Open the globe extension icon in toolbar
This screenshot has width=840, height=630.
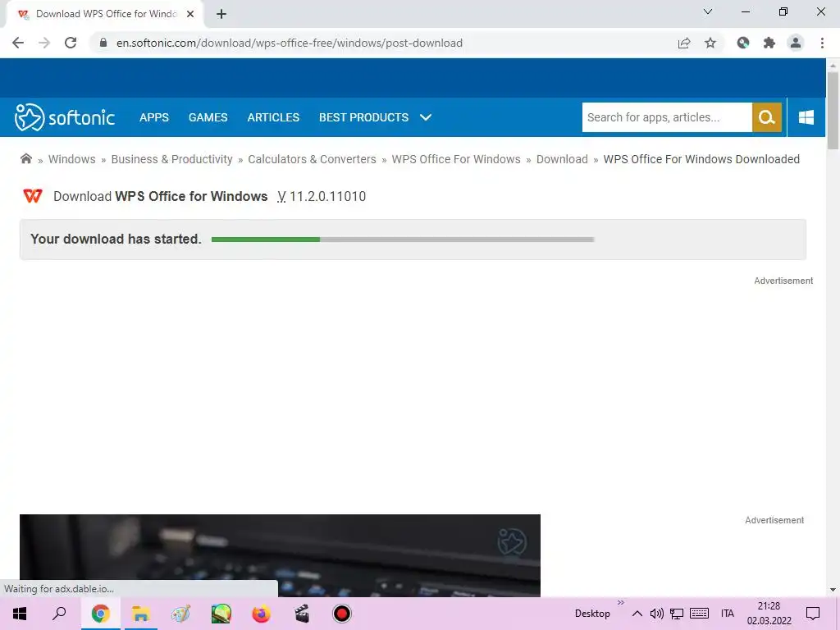743,43
